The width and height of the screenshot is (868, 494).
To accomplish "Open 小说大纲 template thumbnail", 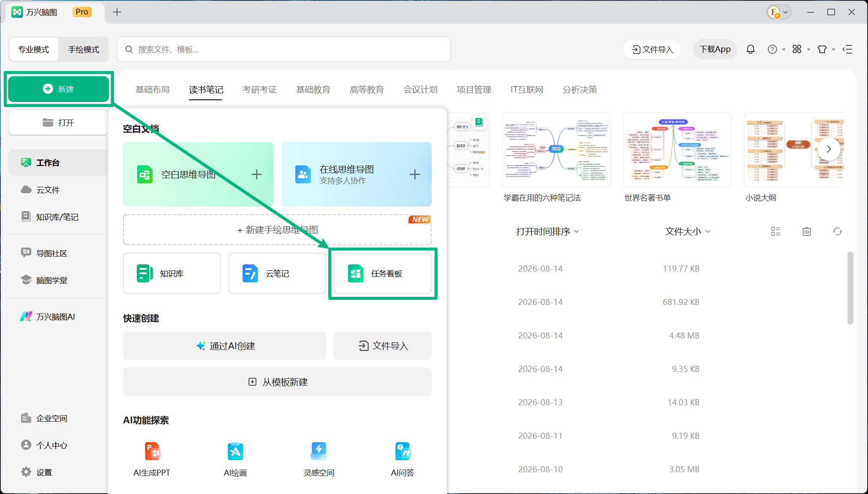I will (x=794, y=150).
